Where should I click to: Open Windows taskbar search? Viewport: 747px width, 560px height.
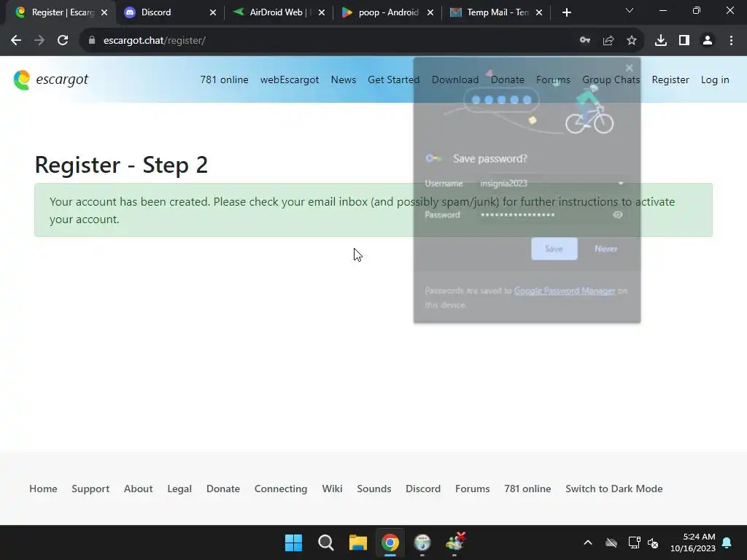click(x=326, y=542)
